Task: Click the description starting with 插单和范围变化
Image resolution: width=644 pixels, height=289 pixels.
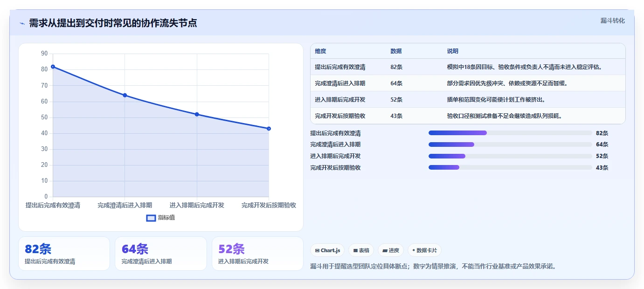Action: tap(496, 100)
